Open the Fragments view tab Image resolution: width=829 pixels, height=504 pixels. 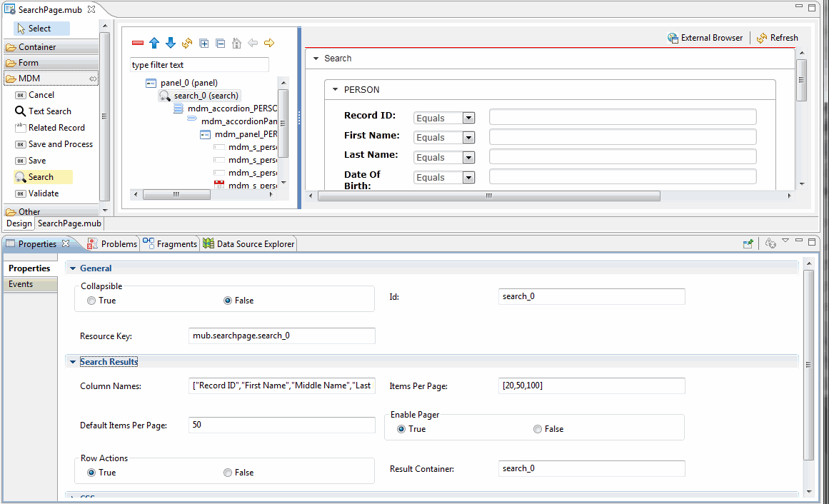tap(170, 244)
